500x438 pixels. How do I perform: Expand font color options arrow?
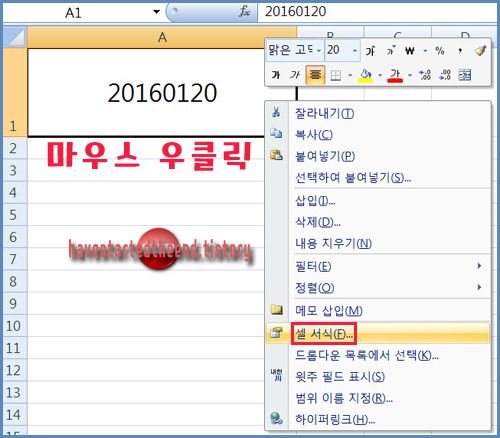click(410, 75)
